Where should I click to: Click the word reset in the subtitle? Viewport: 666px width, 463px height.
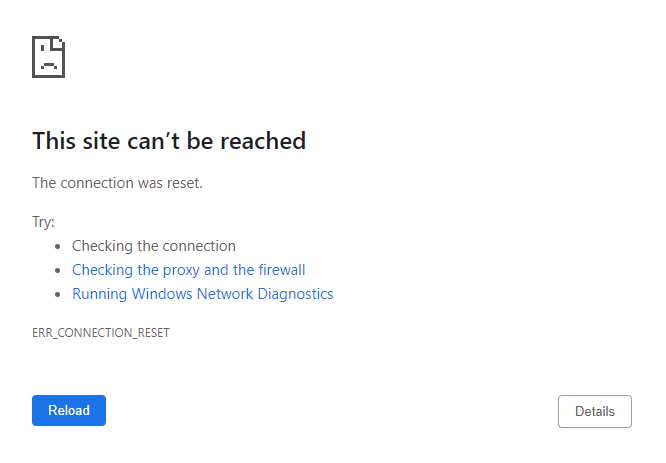tap(185, 183)
